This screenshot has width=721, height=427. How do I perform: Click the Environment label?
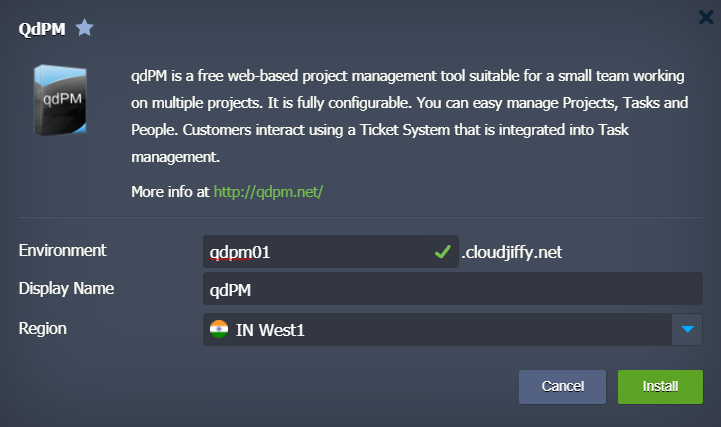click(62, 250)
